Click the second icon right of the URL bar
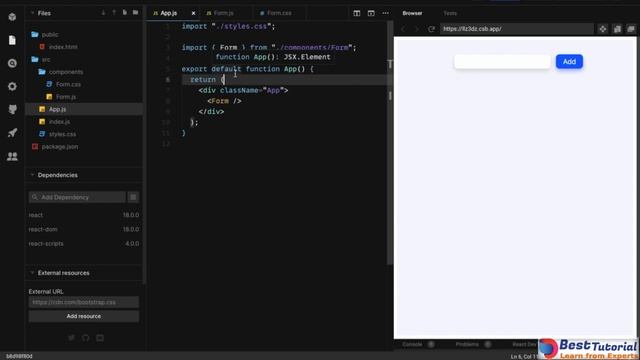The width and height of the screenshot is (640, 360). pos(617,29)
